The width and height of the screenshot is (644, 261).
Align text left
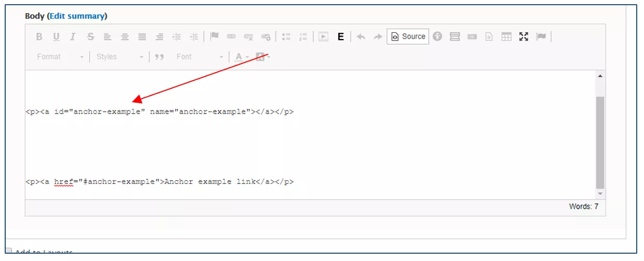[107, 36]
